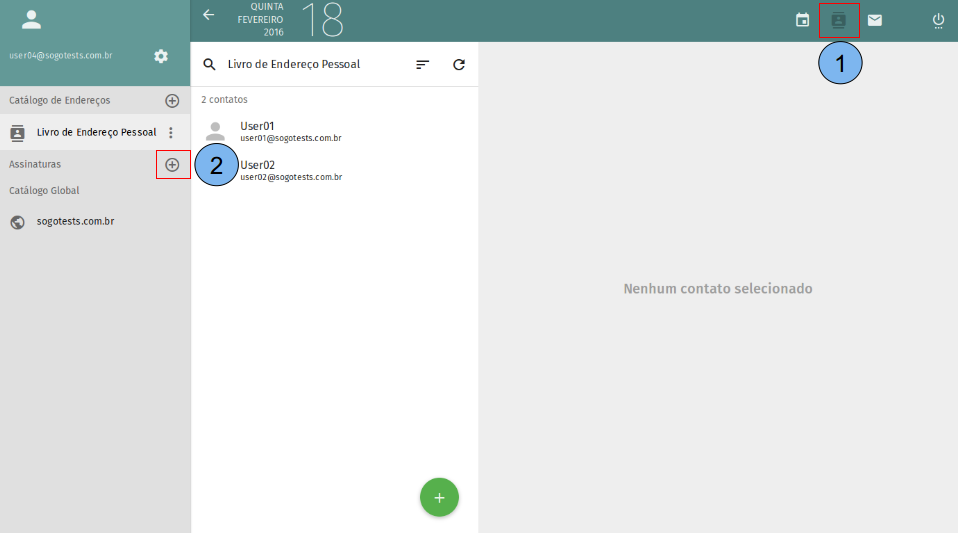
Task: Select contact User01
Action: tap(290, 131)
